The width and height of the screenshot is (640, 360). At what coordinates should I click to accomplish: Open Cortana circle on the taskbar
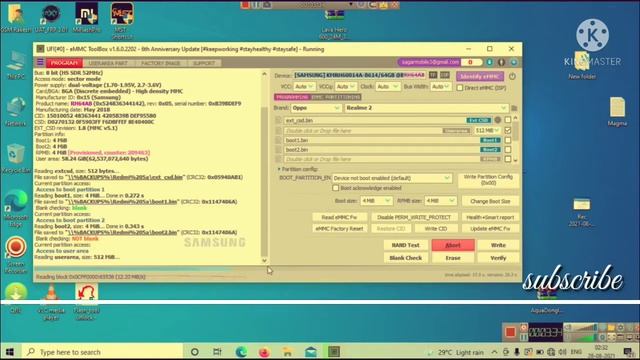click(x=195, y=352)
